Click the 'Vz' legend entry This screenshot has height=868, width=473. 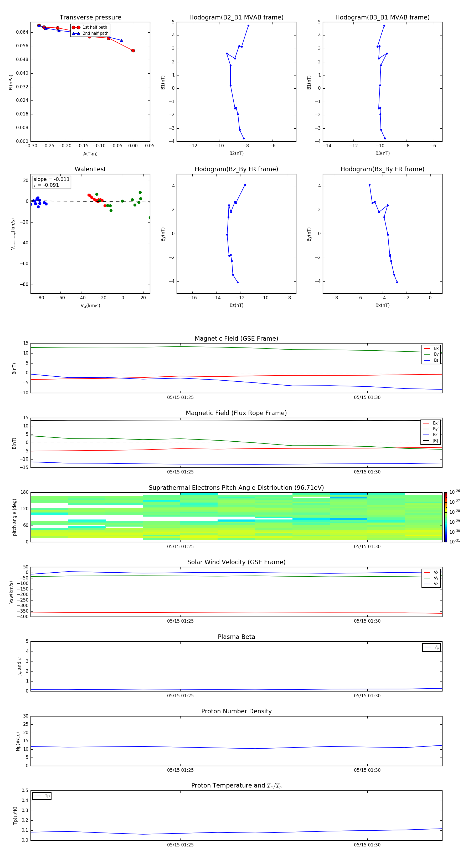point(431,584)
